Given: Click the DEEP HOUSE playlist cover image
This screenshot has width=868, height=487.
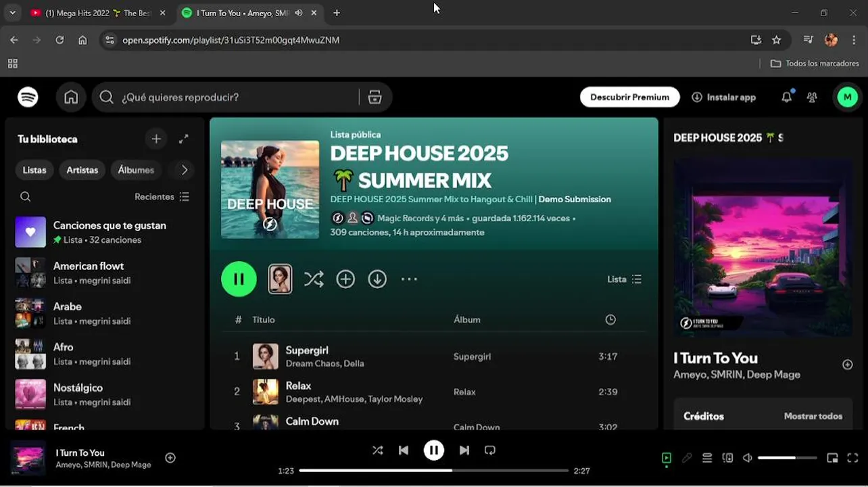Looking at the screenshot, I should pos(270,189).
